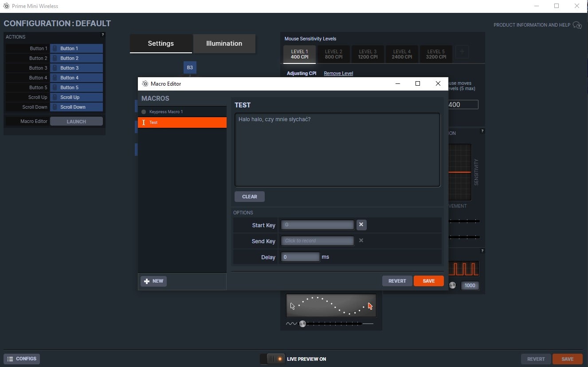Open the Button 1 action dropdown
The image size is (588, 367).
[x=76, y=48]
